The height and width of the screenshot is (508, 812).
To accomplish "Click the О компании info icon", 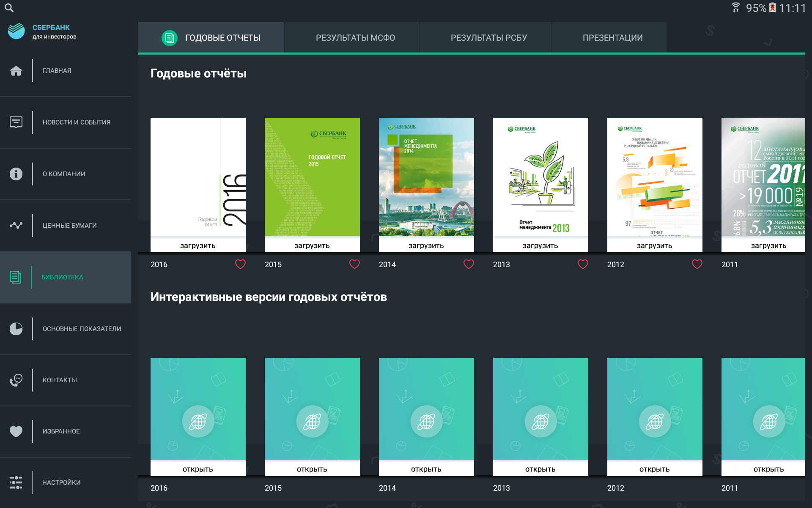I will click(16, 174).
